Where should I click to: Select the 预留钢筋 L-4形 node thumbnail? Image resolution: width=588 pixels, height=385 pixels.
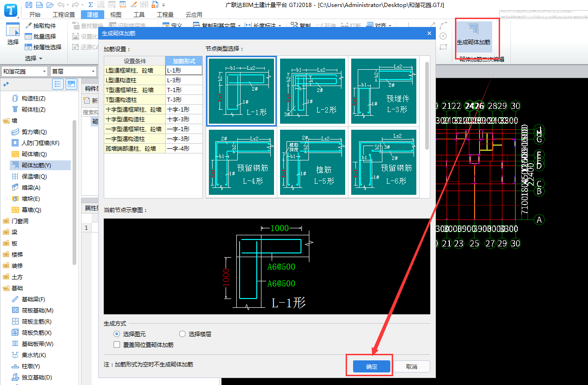tap(241, 162)
